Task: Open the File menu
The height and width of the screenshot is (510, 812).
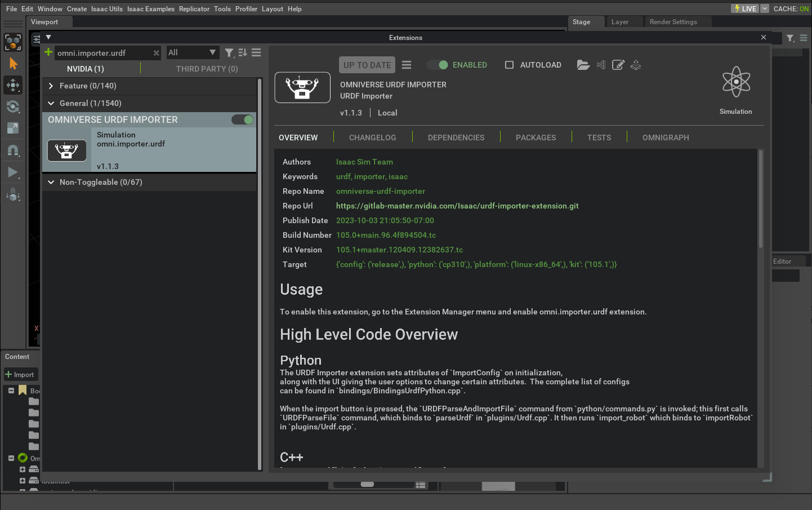Action: (x=11, y=9)
